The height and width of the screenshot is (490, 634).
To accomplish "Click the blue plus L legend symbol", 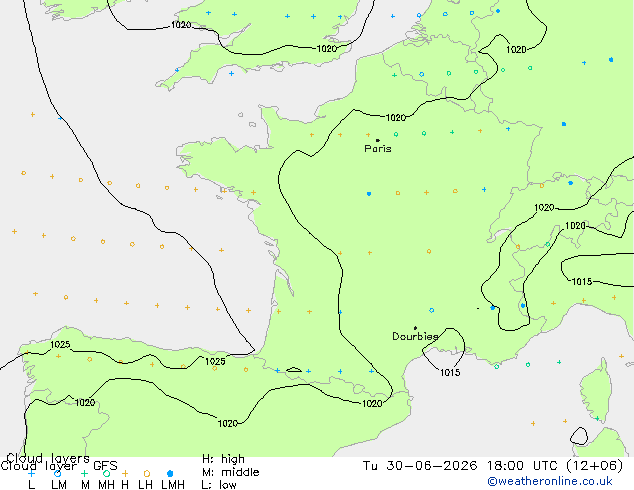I will [x=31, y=473].
